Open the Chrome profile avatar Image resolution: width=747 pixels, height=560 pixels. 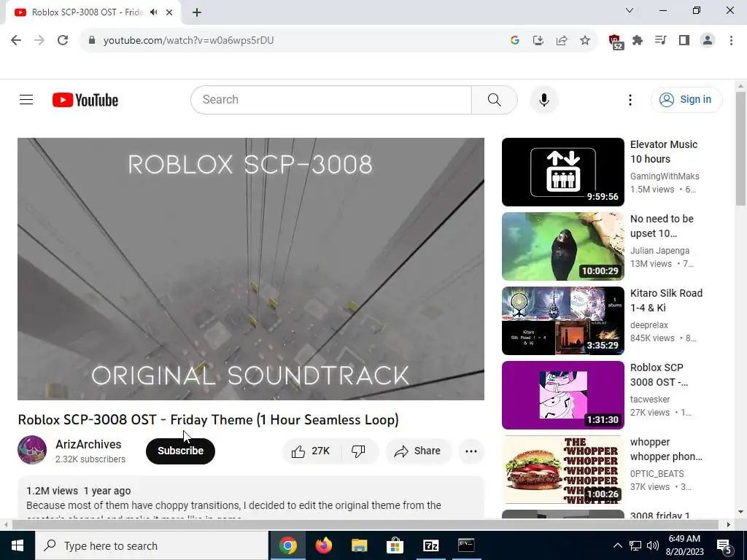(x=708, y=41)
